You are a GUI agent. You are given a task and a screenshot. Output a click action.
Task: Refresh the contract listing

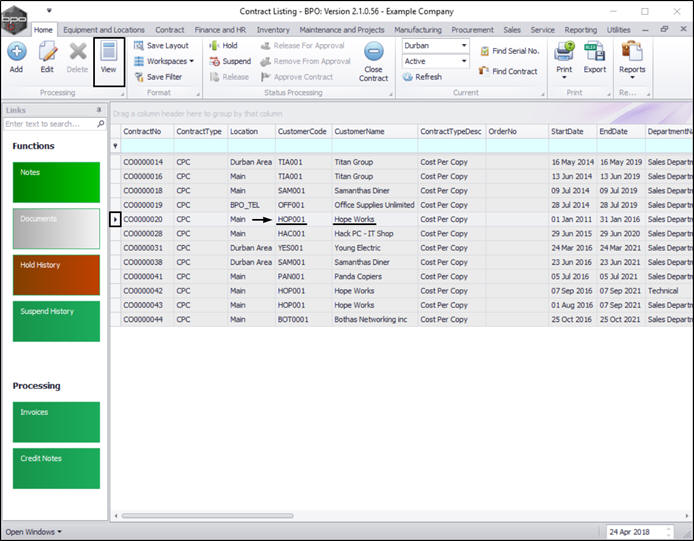422,77
